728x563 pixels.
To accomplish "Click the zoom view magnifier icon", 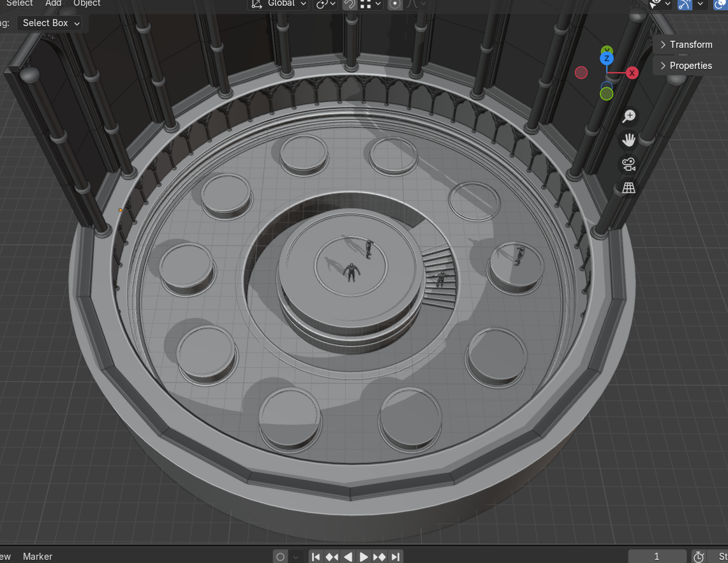I will (x=629, y=116).
